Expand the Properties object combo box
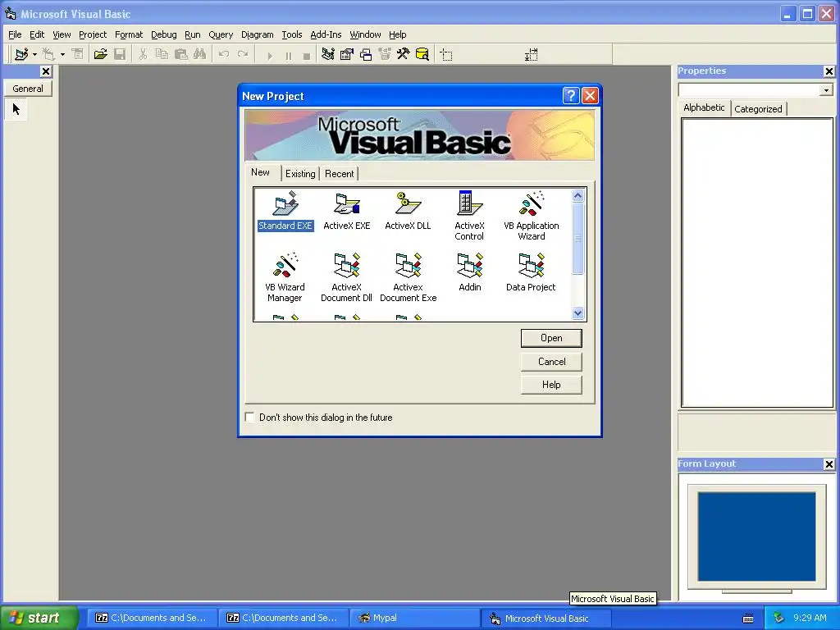This screenshot has width=840, height=630. pos(825,90)
